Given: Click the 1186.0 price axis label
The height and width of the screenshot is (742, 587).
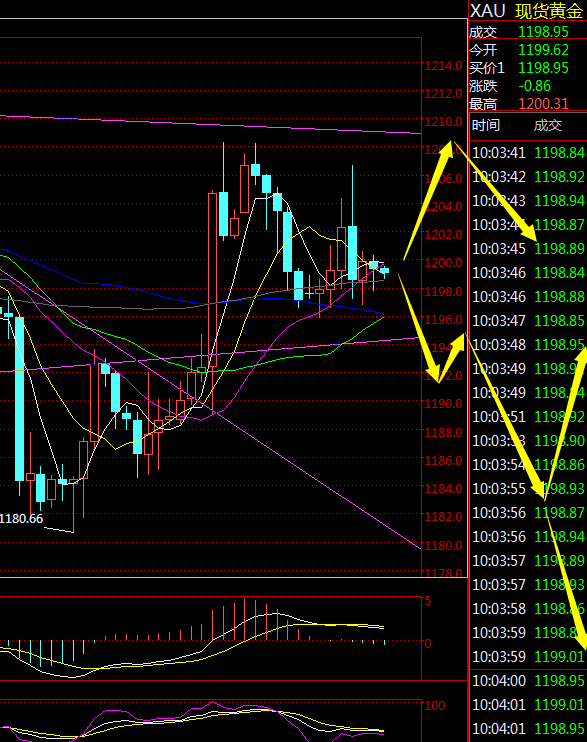Looking at the screenshot, I should point(443,460).
